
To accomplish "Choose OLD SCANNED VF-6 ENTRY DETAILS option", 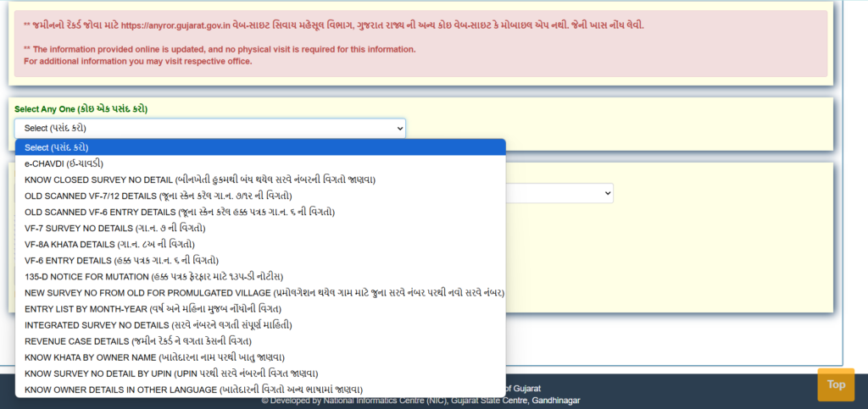I will click(260, 212).
